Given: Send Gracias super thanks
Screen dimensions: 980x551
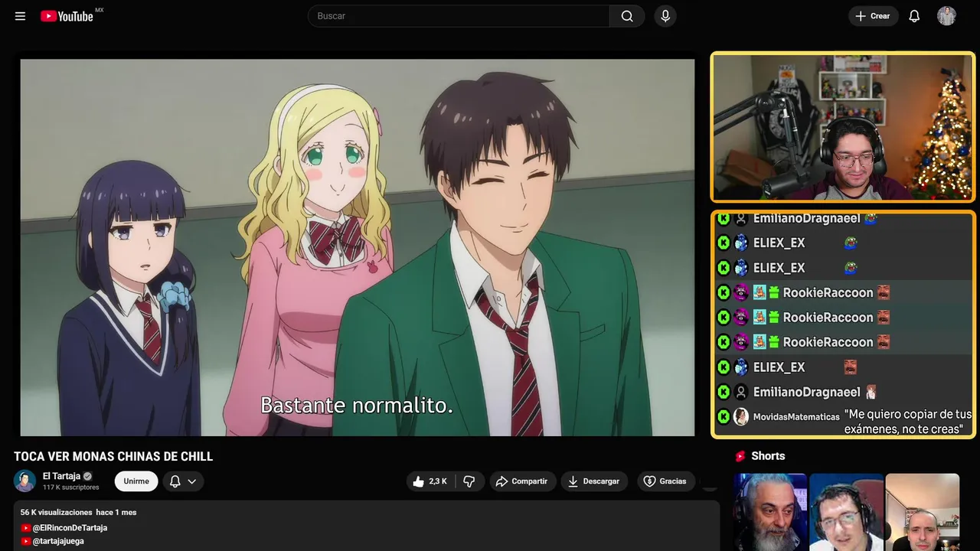Looking at the screenshot, I should point(665,481).
